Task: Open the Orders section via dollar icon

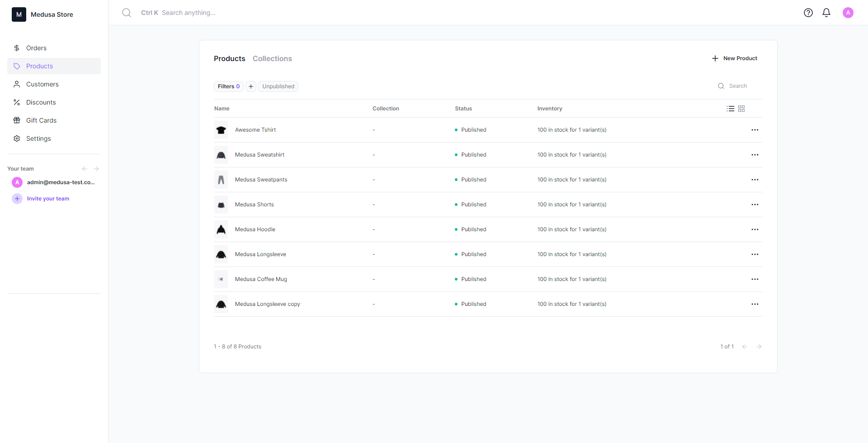Action: (x=17, y=48)
